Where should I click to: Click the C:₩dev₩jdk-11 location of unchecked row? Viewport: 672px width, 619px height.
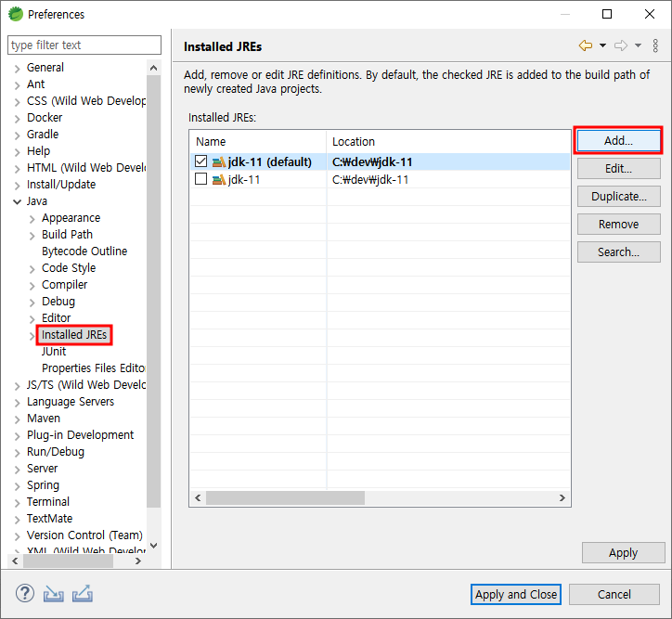[370, 179]
